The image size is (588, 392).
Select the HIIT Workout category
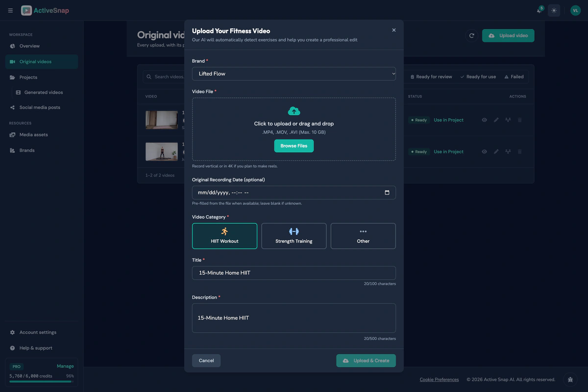pyautogui.click(x=224, y=236)
